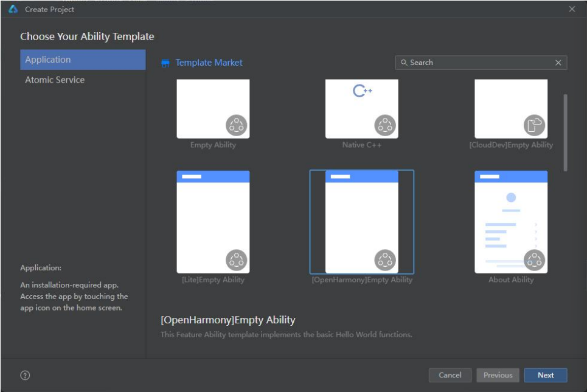Choose the About Ability template thumbnail
The height and width of the screenshot is (392, 587).
pyautogui.click(x=511, y=222)
